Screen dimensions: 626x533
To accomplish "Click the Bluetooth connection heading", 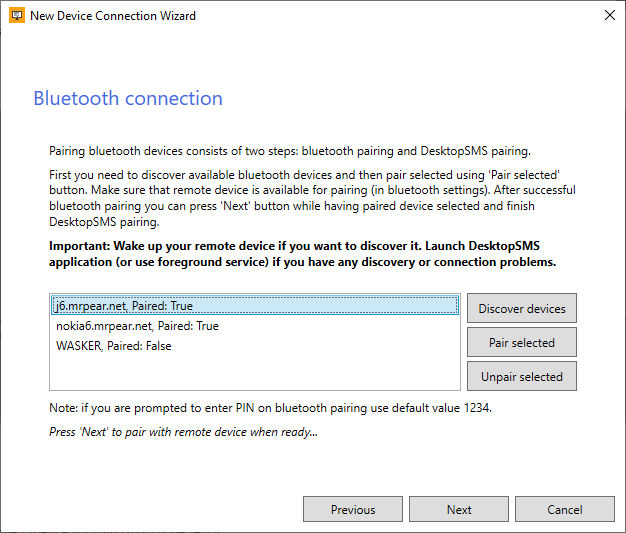I will (128, 99).
